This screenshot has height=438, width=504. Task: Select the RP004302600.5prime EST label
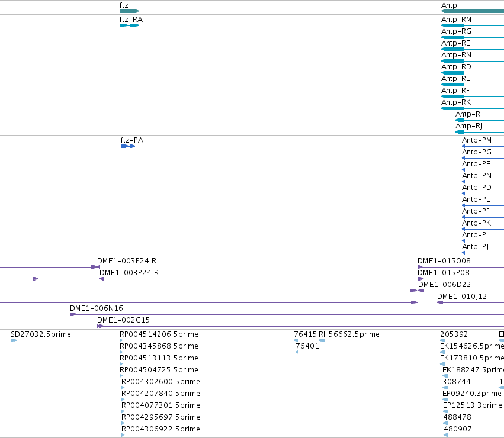(160, 382)
